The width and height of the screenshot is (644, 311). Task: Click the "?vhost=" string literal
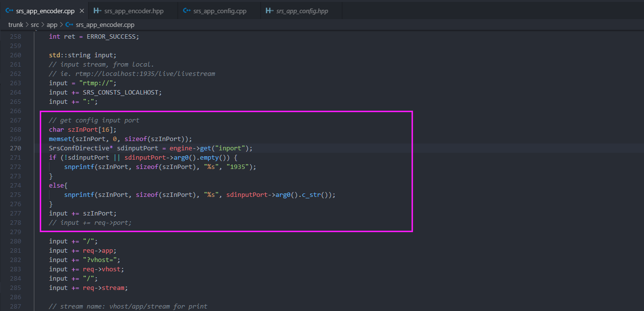pyautogui.click(x=100, y=260)
